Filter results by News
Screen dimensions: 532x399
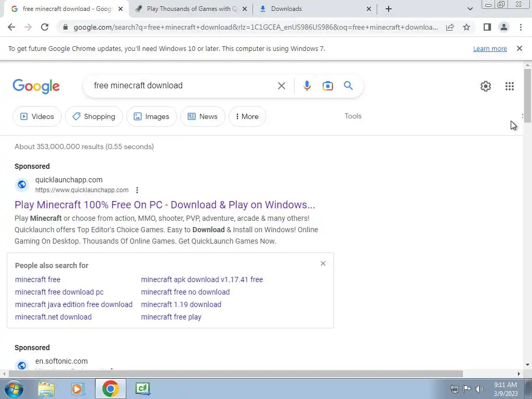tap(203, 116)
